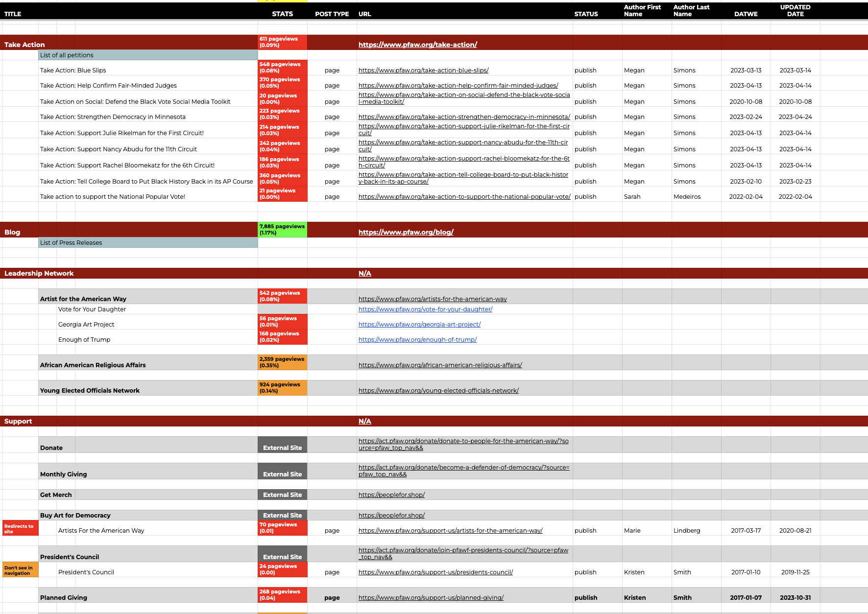Click the green 7,885 pageviews cell
The height and width of the screenshot is (614, 868).
pyautogui.click(x=282, y=229)
